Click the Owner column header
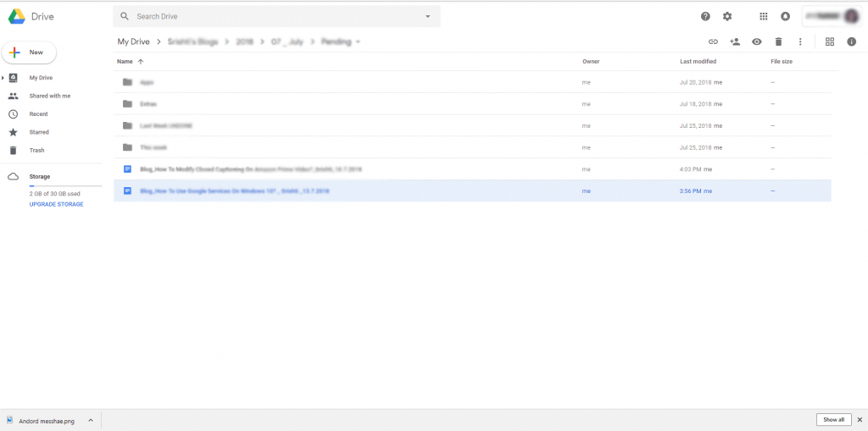The height and width of the screenshot is (431, 868). click(591, 62)
